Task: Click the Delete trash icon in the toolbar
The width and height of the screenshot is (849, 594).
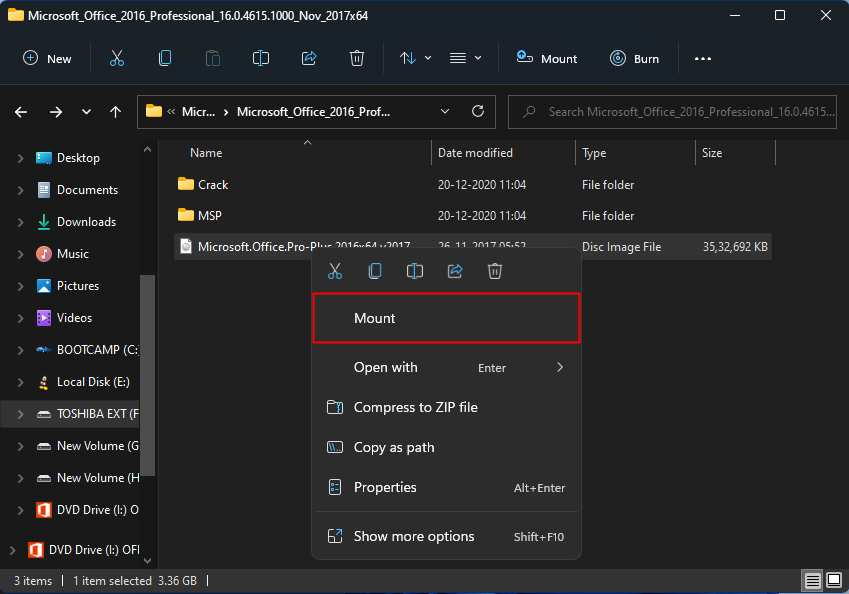Action: [x=357, y=59]
